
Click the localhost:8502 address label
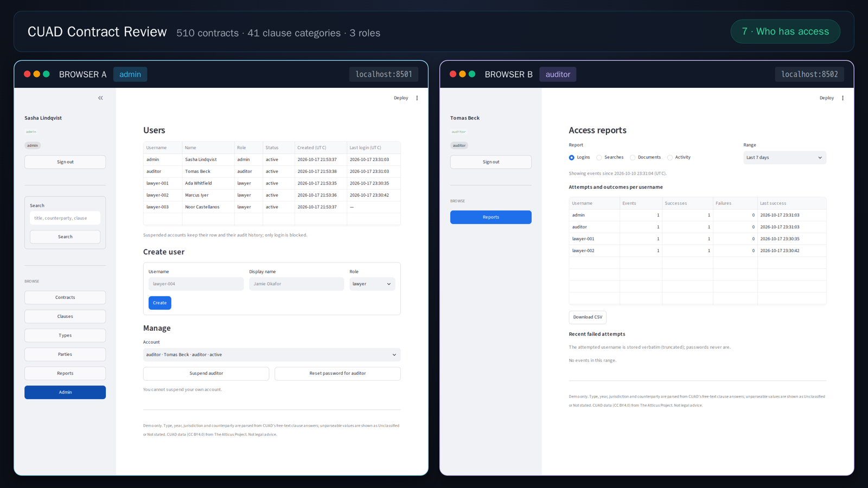pyautogui.click(x=809, y=74)
